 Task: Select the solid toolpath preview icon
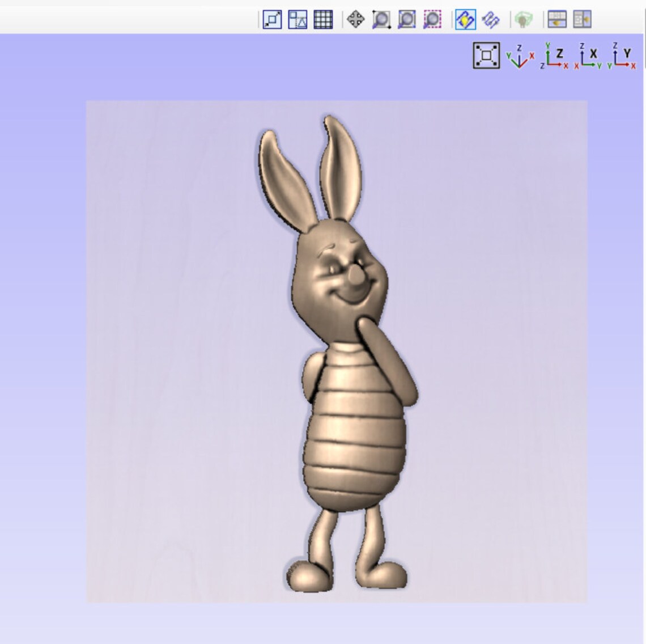pyautogui.click(x=524, y=20)
